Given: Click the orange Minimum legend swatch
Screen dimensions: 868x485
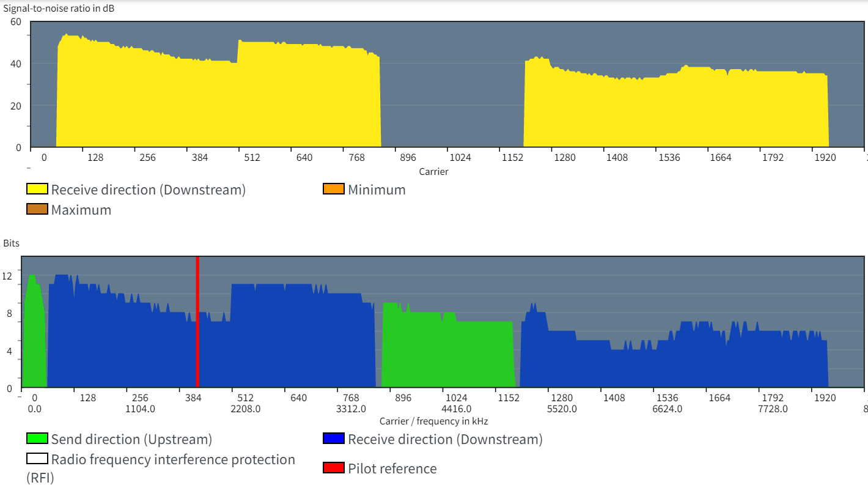Looking at the screenshot, I should 334,189.
